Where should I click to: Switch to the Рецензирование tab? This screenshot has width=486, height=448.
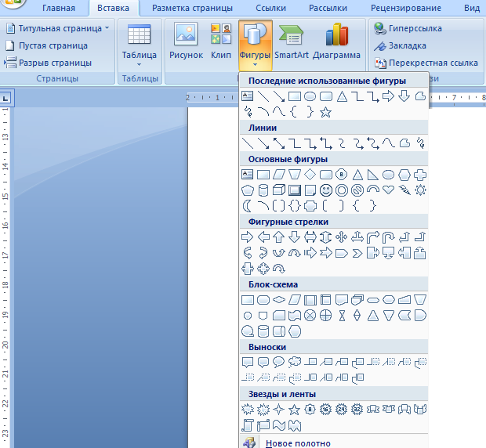(406, 8)
